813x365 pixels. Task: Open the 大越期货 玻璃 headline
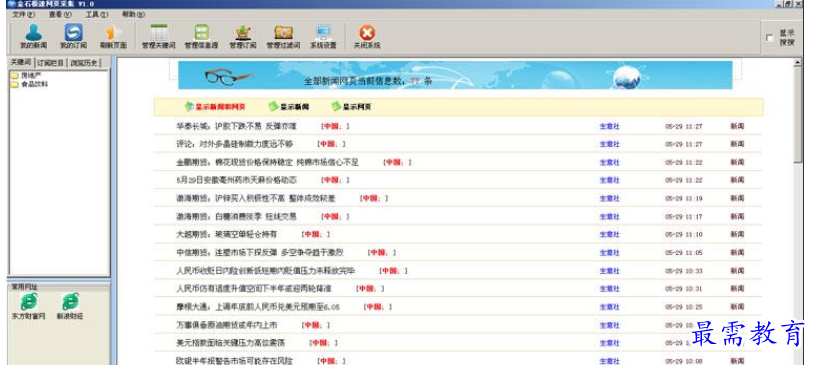227,235
